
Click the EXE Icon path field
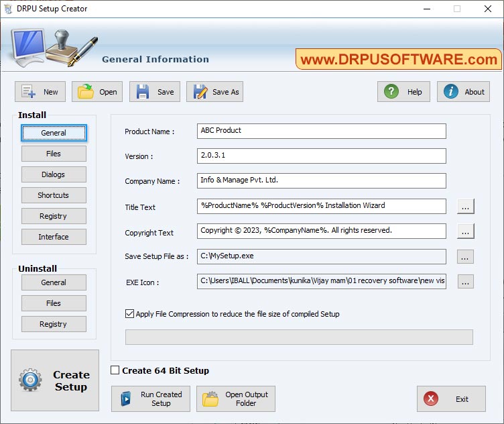click(x=322, y=282)
